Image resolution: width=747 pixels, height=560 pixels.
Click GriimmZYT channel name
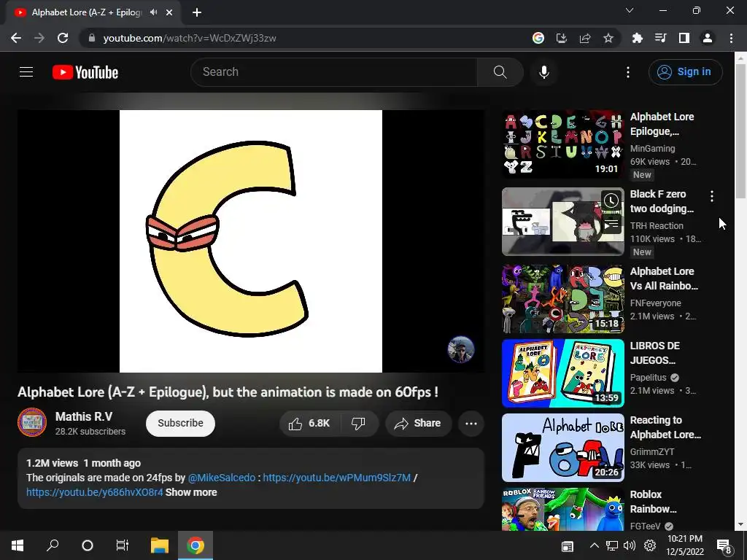[652, 452]
